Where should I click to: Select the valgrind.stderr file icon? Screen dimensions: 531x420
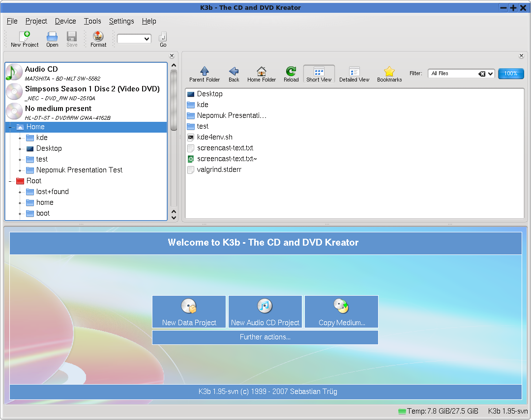point(191,169)
